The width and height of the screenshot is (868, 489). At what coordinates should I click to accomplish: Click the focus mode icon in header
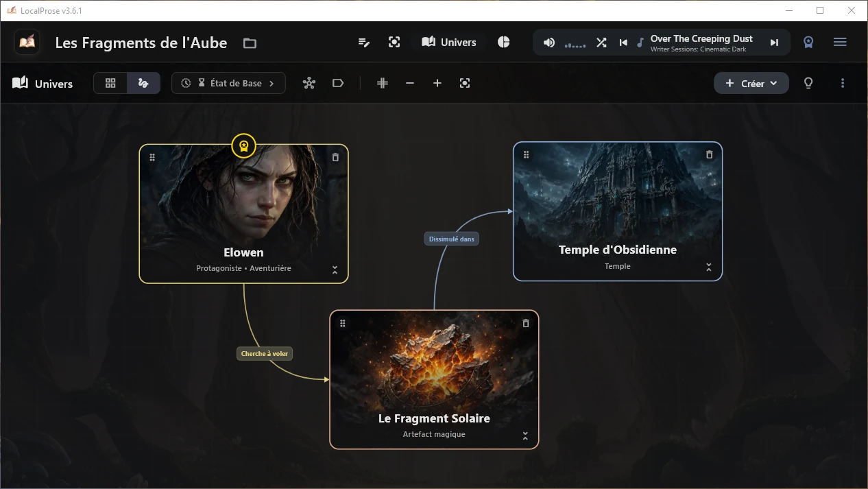pyautogui.click(x=394, y=43)
